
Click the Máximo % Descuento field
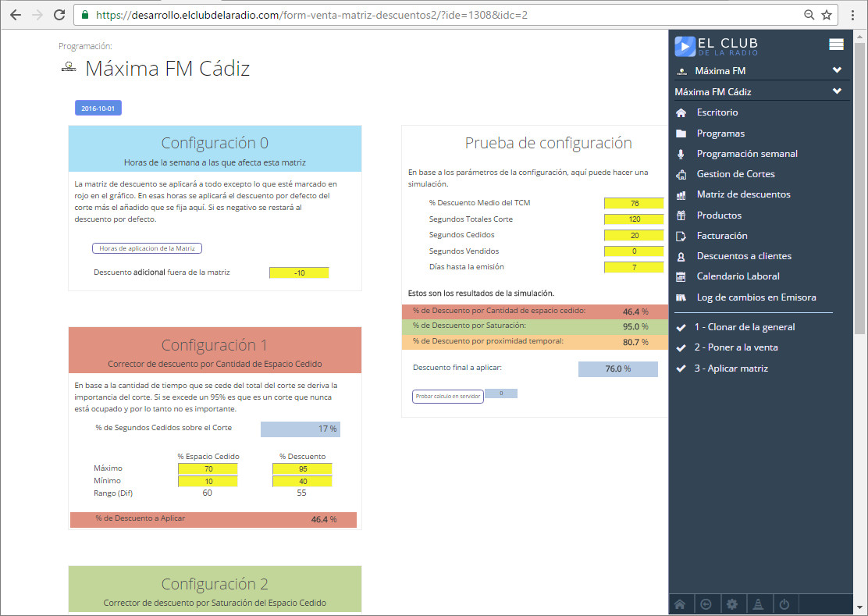tap(302, 468)
